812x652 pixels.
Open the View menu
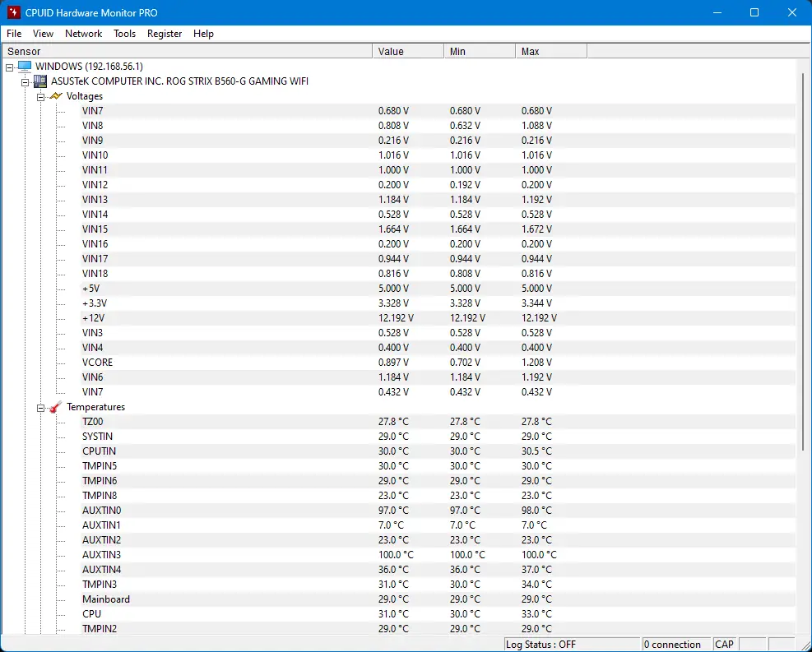point(43,34)
